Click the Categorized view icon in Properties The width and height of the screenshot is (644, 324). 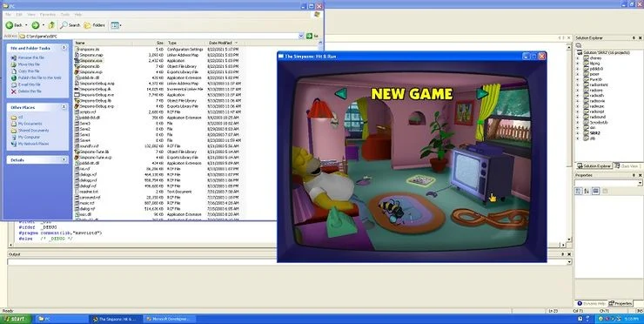pyautogui.click(x=579, y=192)
